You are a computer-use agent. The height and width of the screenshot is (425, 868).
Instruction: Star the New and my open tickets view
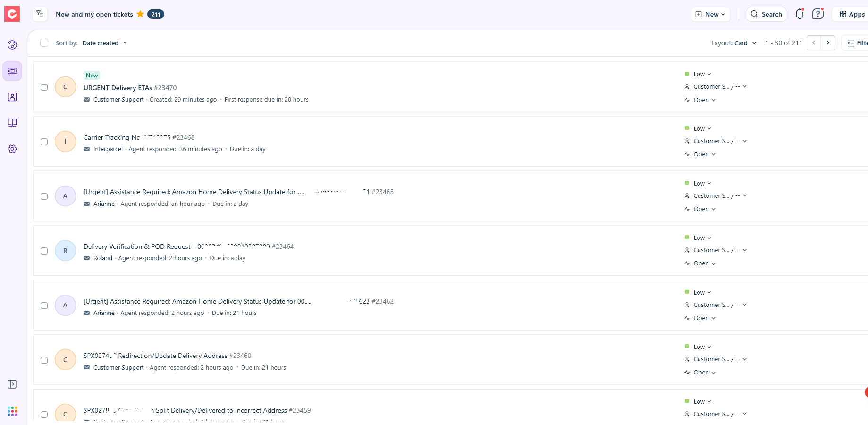[x=140, y=14]
